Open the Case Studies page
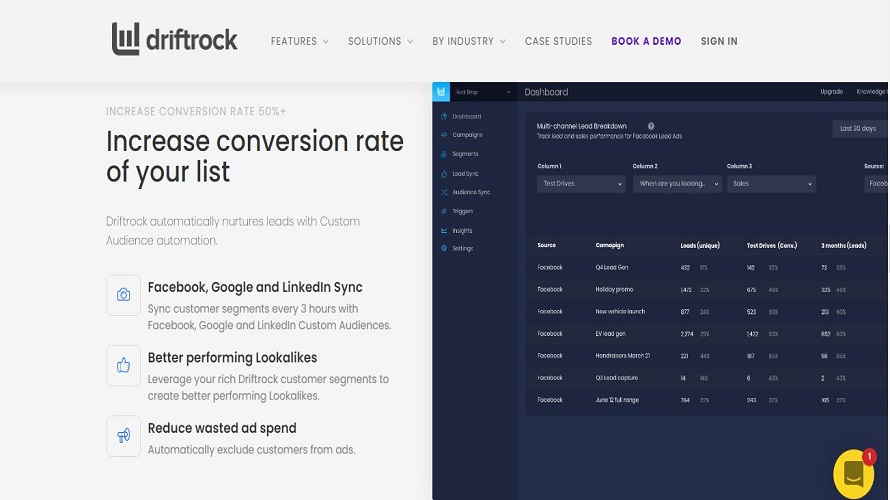The width and height of the screenshot is (890, 500). click(x=559, y=41)
